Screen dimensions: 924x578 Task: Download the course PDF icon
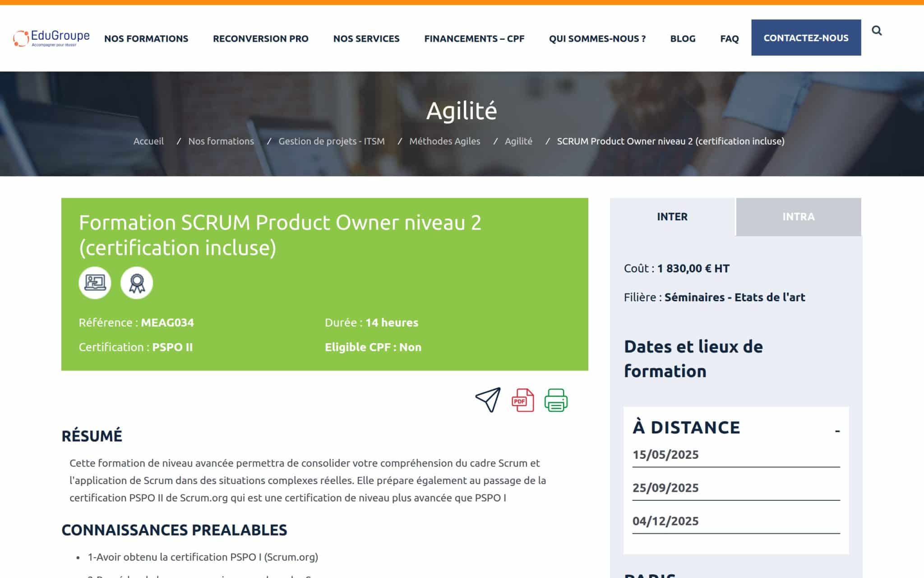tap(522, 400)
